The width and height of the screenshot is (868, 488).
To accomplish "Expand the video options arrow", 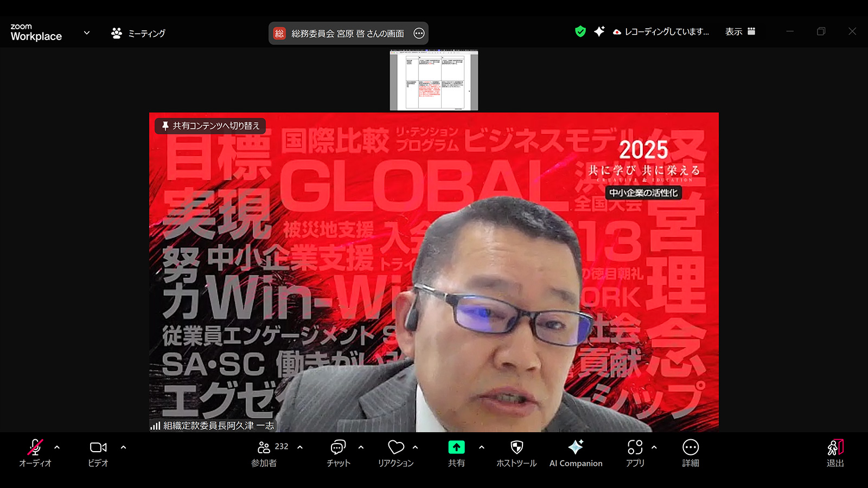I will click(x=123, y=447).
